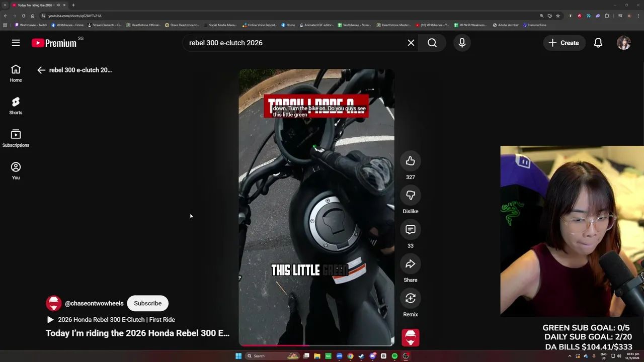
Task: Open the YouTube guide hamburger menu
Action: click(x=16, y=43)
